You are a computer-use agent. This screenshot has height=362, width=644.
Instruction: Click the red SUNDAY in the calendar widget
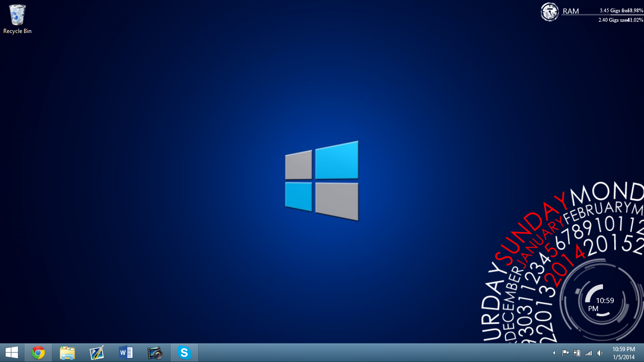(530, 229)
